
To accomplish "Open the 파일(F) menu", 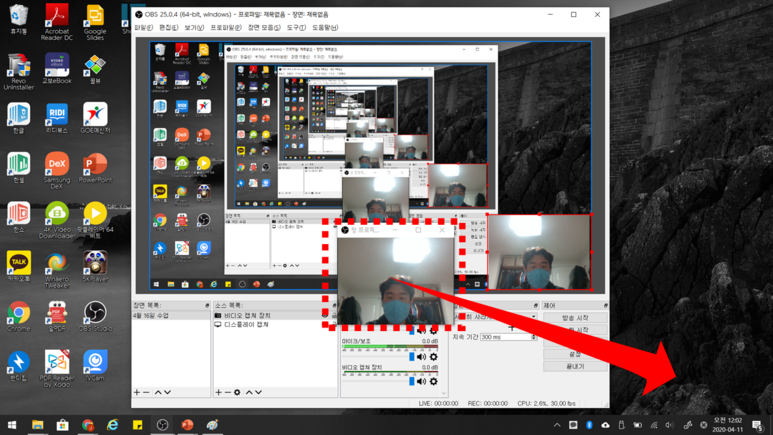I will pos(143,28).
